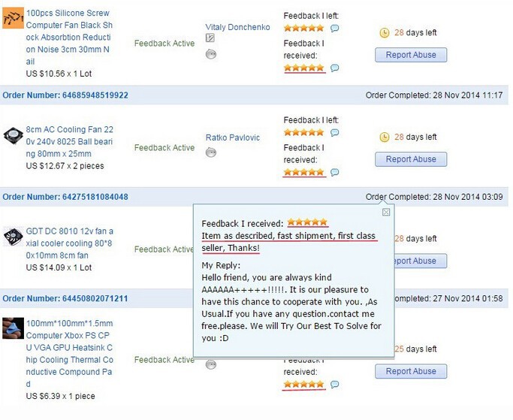The width and height of the screenshot is (513, 420).
Task: Open the feedback-received comment bubble for Vitaly Donchenko's order
Action: point(334,68)
